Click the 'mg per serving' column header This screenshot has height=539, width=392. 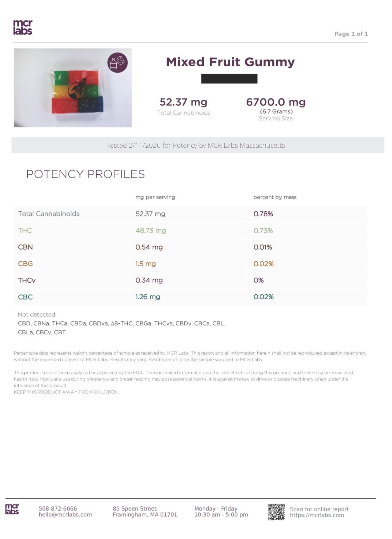click(x=155, y=197)
